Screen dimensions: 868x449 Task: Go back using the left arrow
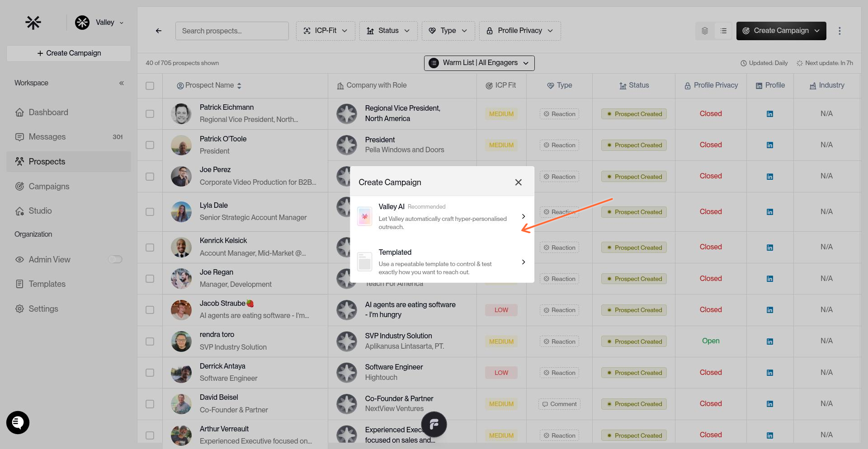[x=159, y=31]
